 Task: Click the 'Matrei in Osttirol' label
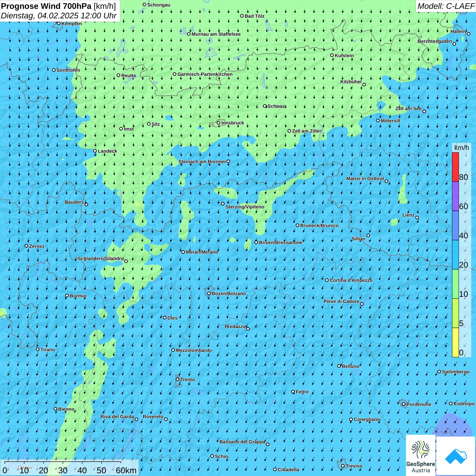click(x=365, y=178)
